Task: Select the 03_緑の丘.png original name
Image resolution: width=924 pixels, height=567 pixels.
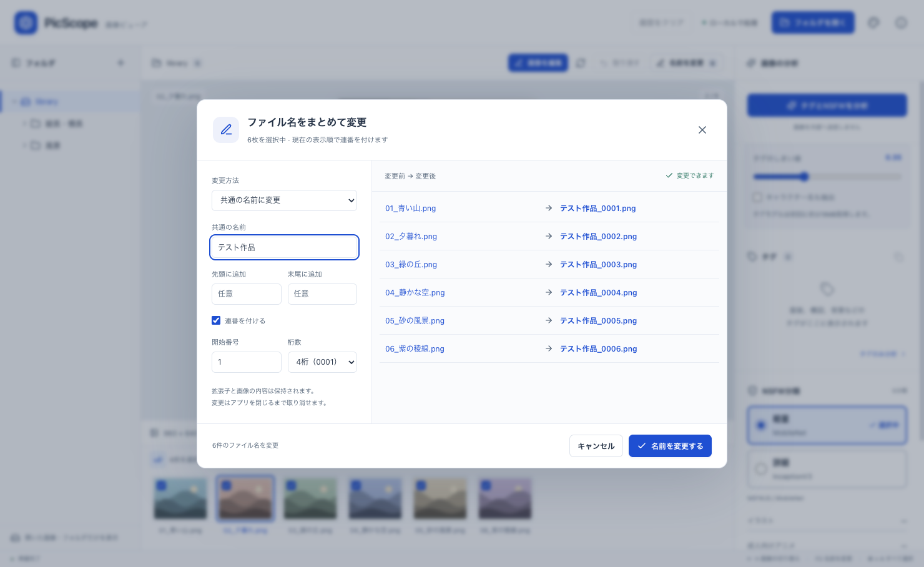Action: pos(411,265)
